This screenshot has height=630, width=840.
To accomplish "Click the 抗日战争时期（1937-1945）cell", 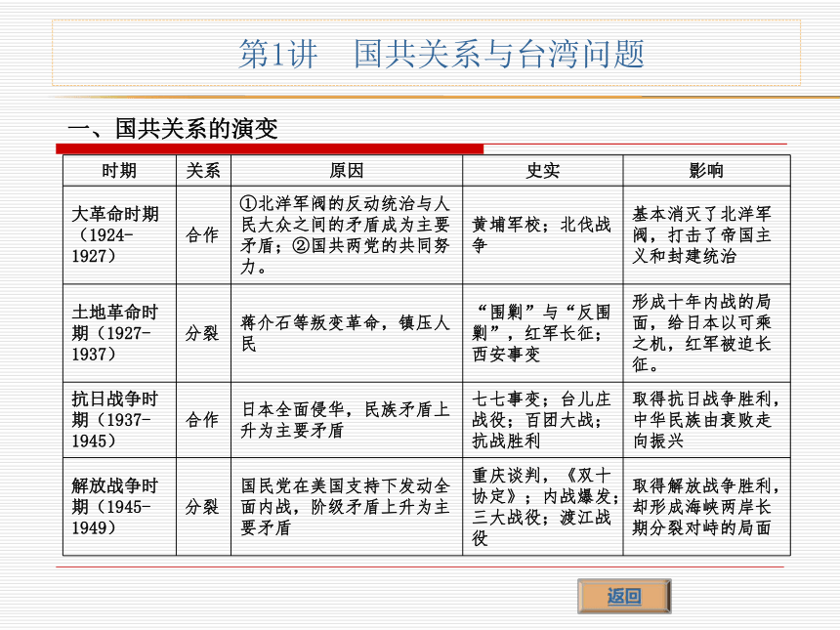I will pyautogui.click(x=119, y=419).
